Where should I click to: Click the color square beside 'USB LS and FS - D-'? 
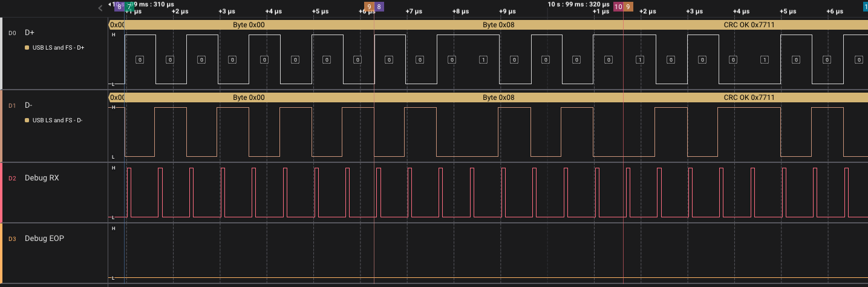pos(27,120)
